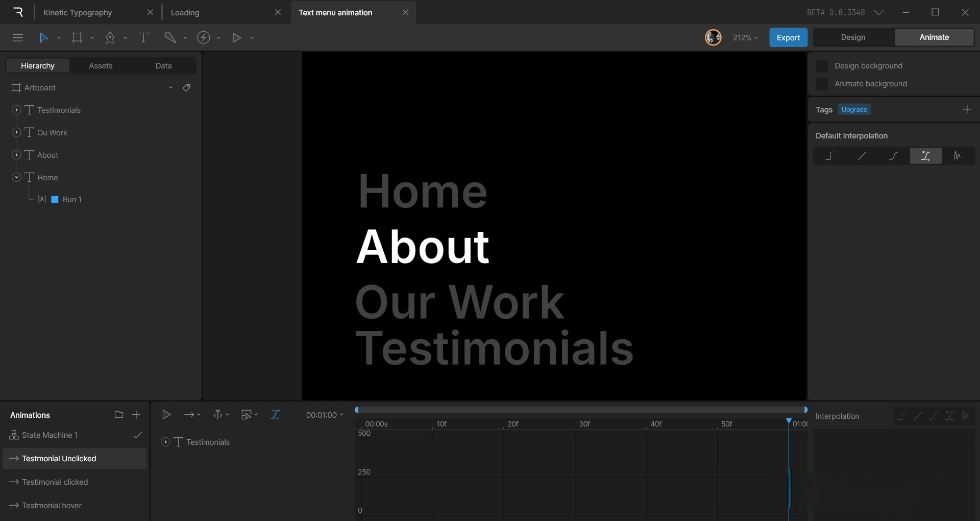Click the work area end handle
This screenshot has width=980, height=521.
click(x=805, y=410)
